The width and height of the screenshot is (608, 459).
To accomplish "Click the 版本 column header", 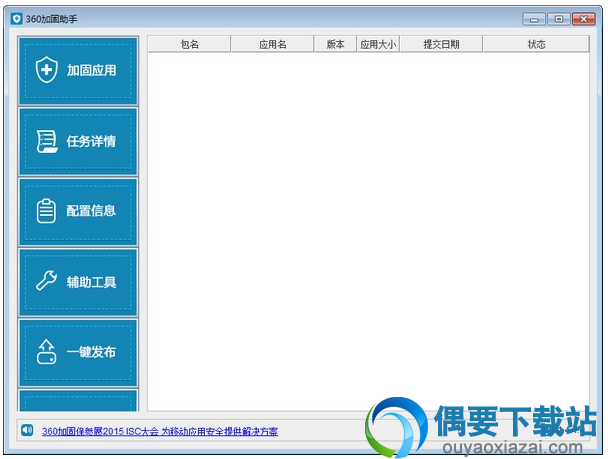I will (335, 44).
